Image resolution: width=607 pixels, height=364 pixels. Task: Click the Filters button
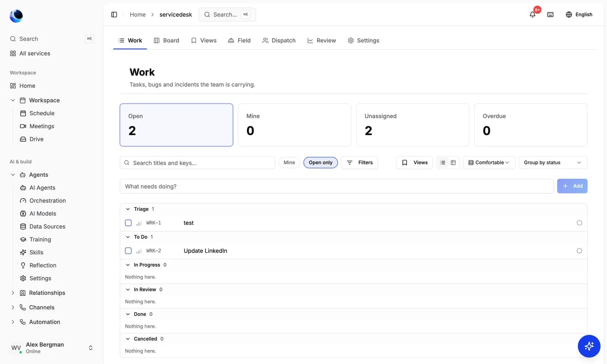tap(359, 162)
